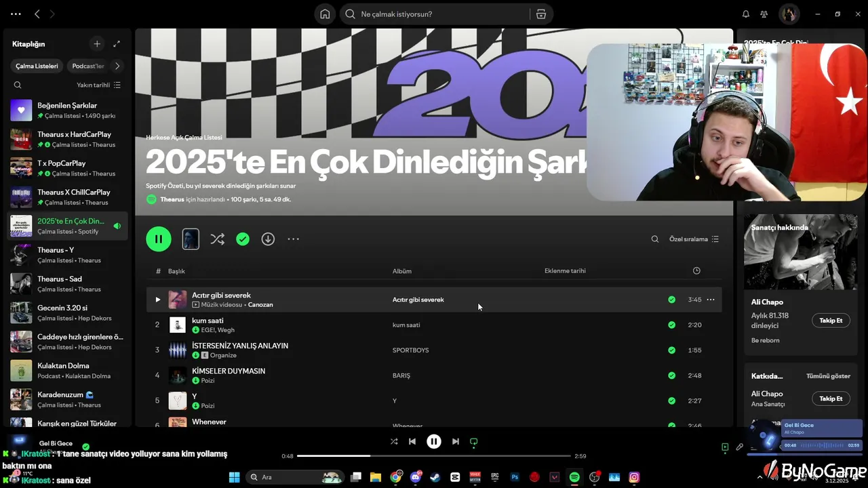
Task: Go back with the left arrow
Action: 37,14
